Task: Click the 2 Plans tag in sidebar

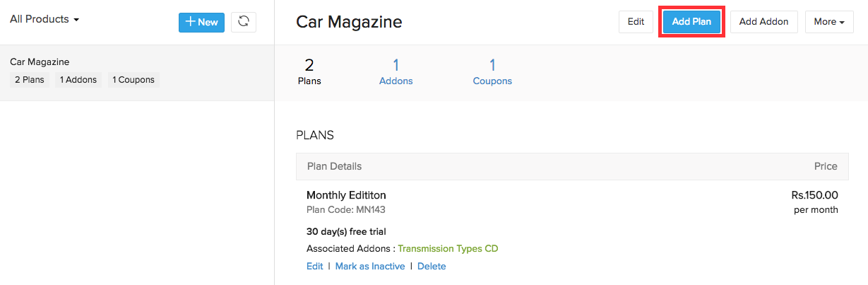Action: click(30, 80)
